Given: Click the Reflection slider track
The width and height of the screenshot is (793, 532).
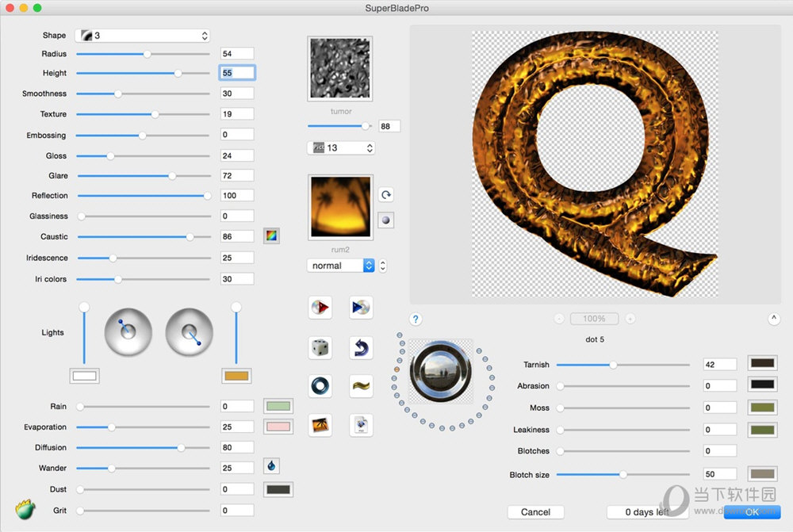Looking at the screenshot, I should click(143, 195).
